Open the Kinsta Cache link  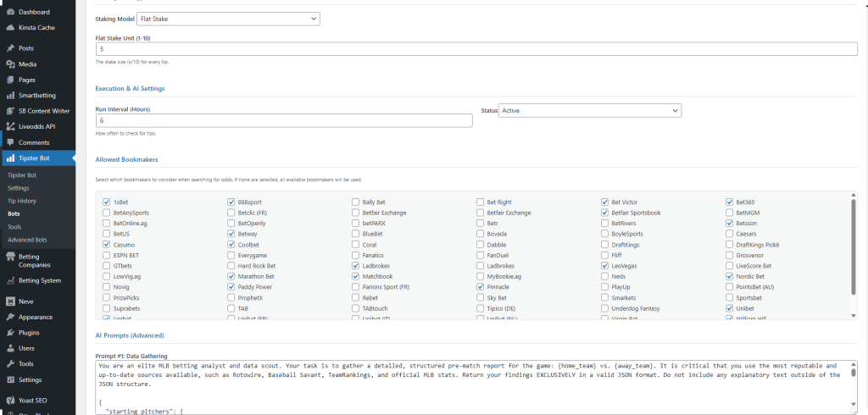(x=36, y=27)
